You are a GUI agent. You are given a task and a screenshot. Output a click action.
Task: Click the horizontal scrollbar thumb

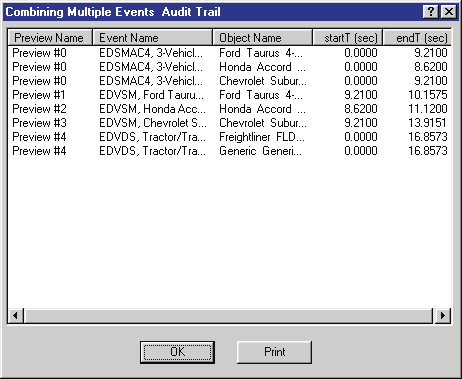tap(228, 315)
